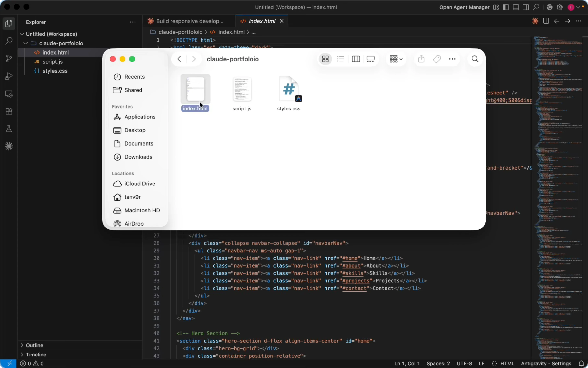Open styles.css in the Explorer tree

click(x=55, y=71)
